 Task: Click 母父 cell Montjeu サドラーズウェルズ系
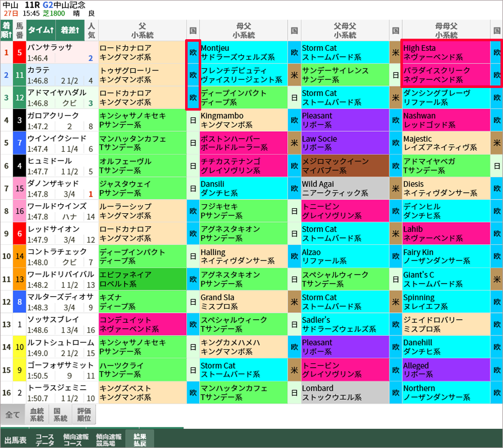(243, 52)
